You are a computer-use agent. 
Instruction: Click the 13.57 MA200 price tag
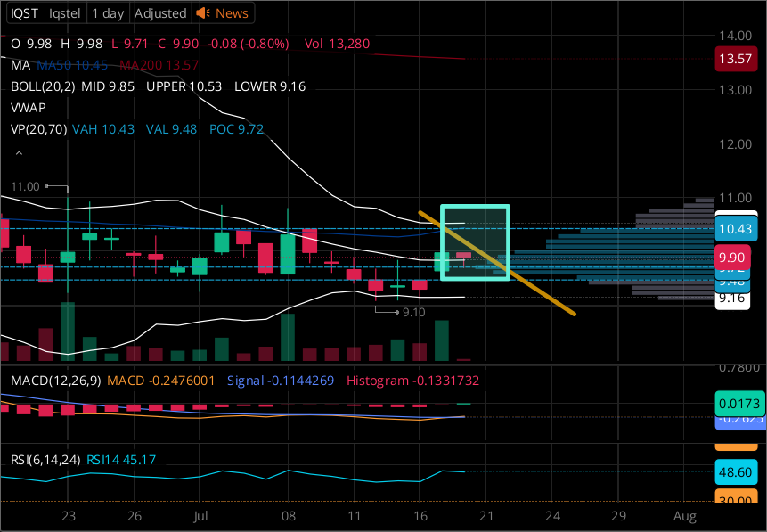736,59
